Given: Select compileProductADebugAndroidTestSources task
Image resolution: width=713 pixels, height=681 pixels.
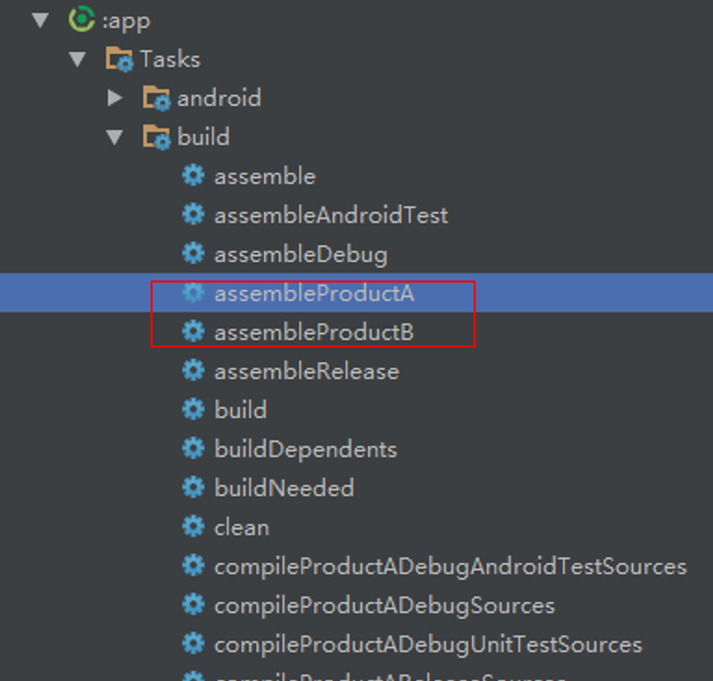Looking at the screenshot, I should click(450, 566).
